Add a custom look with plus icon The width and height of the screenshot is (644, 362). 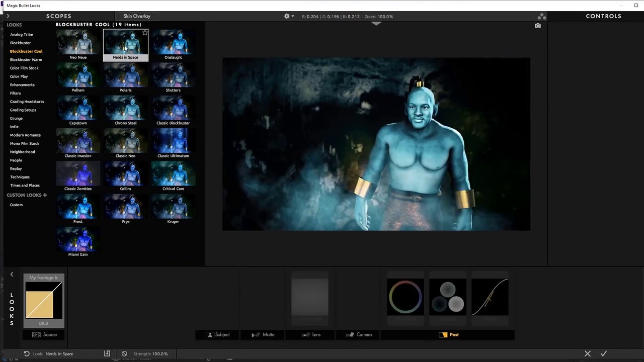pos(45,195)
